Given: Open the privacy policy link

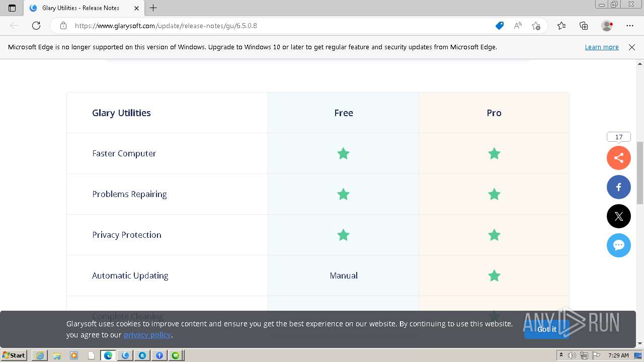Looking at the screenshot, I should 147,335.
